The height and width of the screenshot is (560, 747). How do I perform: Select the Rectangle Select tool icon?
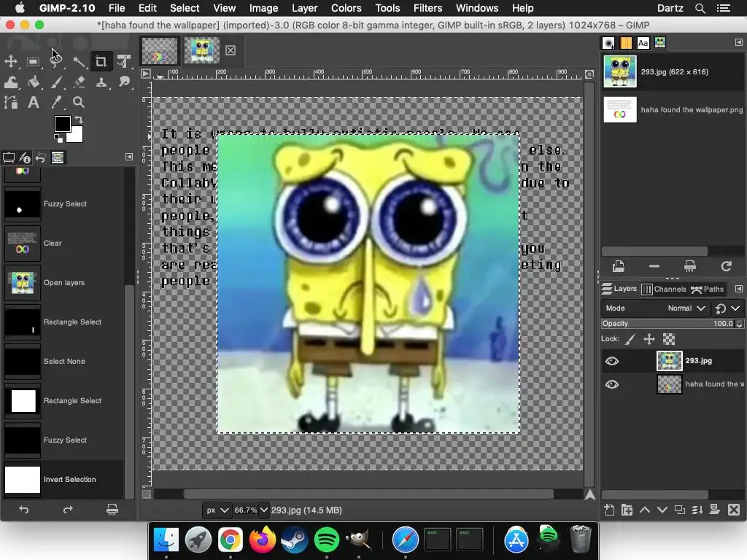click(x=33, y=61)
